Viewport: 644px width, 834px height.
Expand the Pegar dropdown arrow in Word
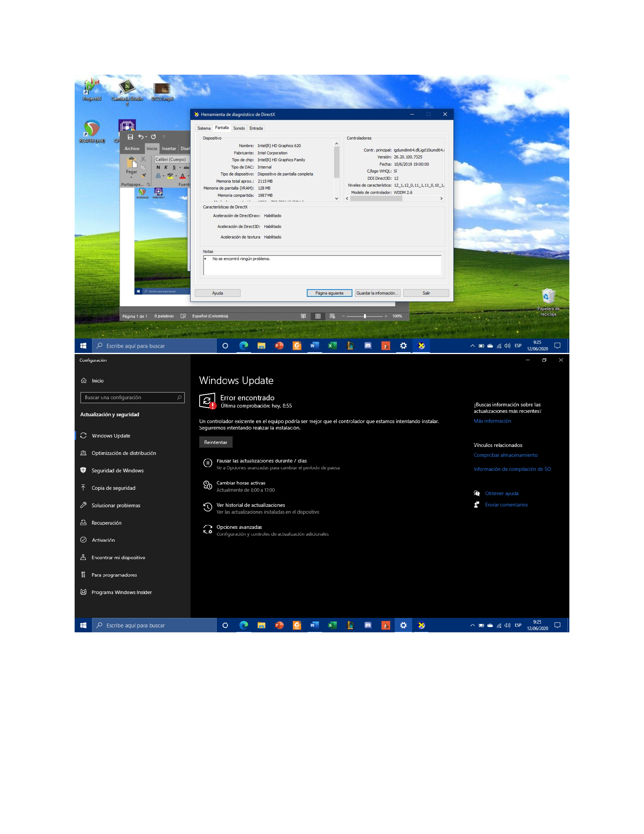point(131,177)
